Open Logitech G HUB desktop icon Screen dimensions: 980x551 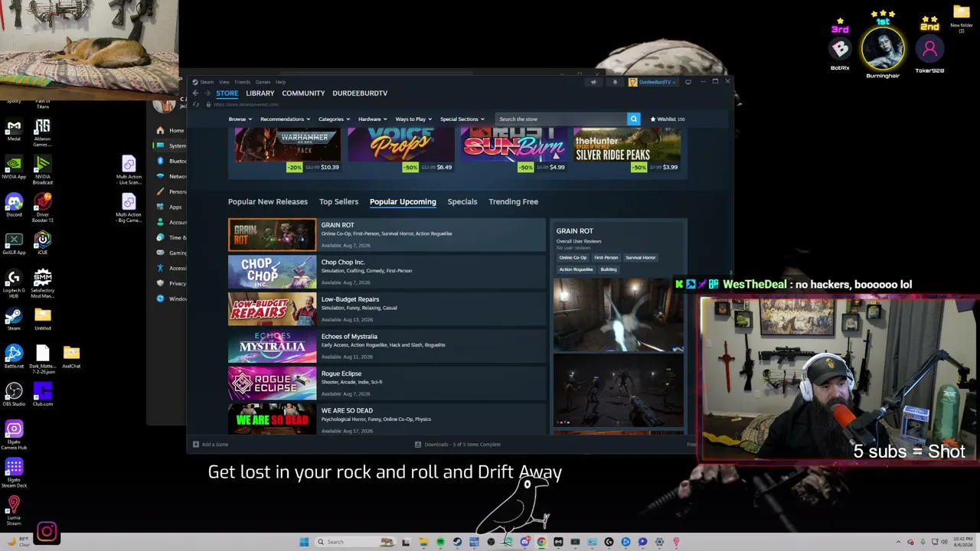pyautogui.click(x=14, y=282)
